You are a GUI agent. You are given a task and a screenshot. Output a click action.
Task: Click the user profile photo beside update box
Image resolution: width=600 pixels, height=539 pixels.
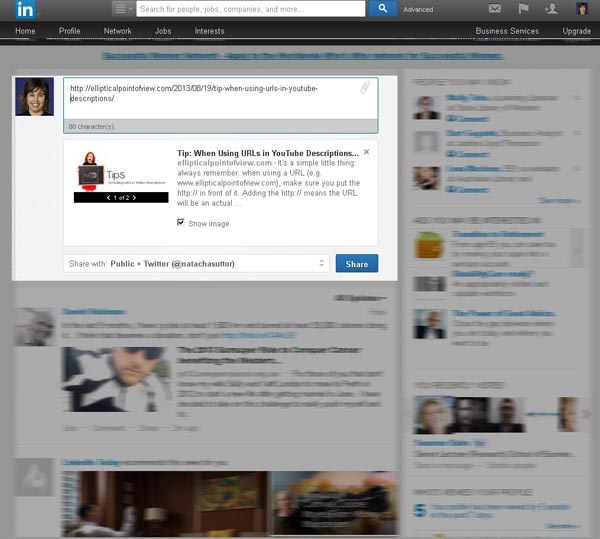tap(34, 96)
